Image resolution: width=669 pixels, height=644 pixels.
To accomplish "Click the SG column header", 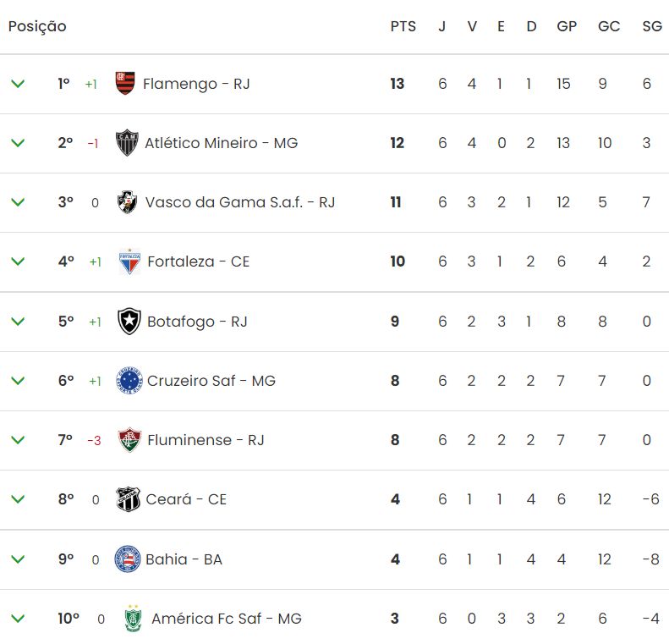I will 651,26.
